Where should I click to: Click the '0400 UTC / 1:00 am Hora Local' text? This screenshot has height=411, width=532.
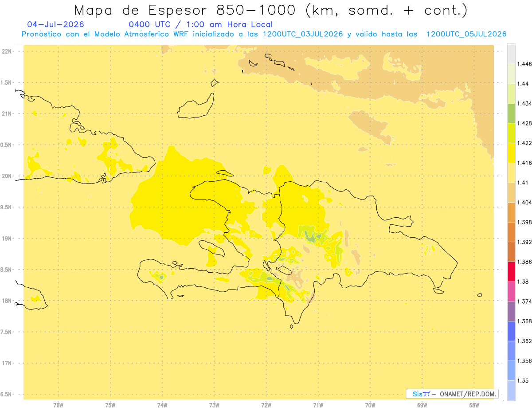201,24
